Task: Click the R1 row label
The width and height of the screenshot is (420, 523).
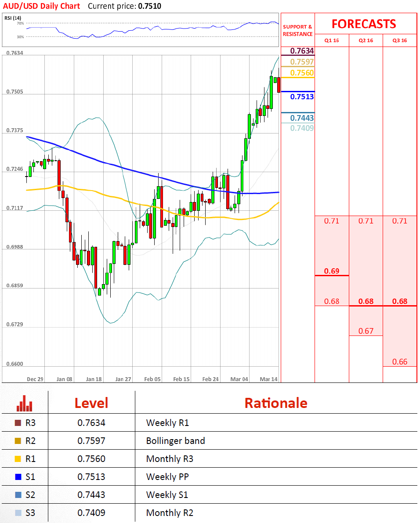Action: pos(30,459)
